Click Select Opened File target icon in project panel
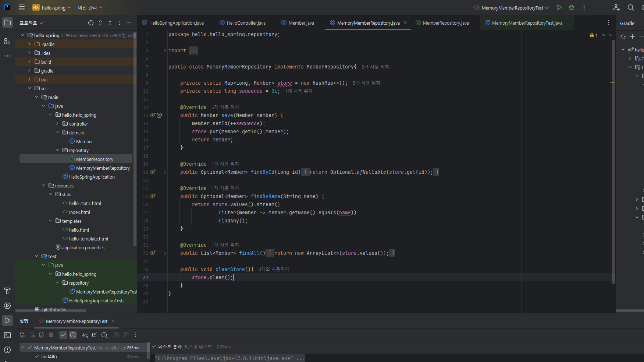This screenshot has width=644, height=362. coord(91,23)
